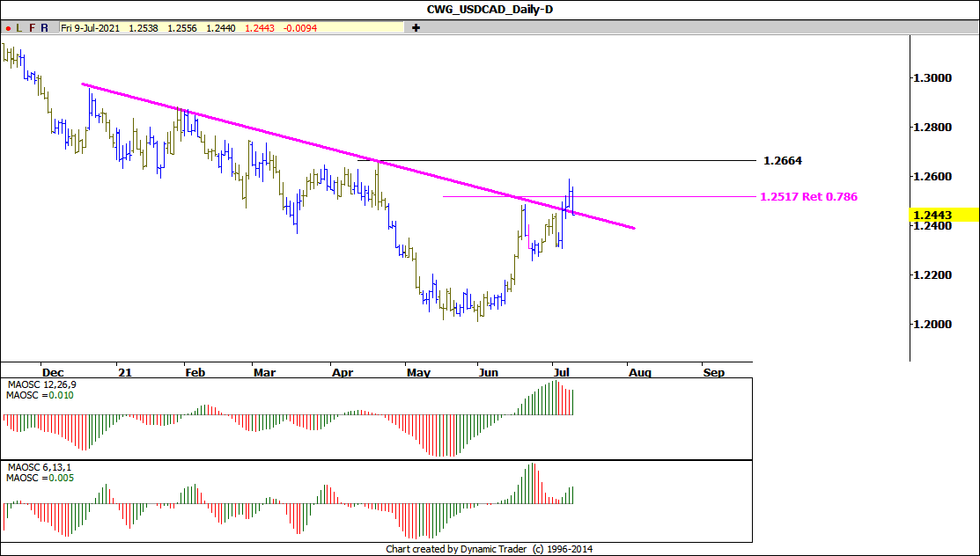The image size is (980, 556).
Task: Click the 1.2200 price axis label
Action: pyautogui.click(x=932, y=274)
